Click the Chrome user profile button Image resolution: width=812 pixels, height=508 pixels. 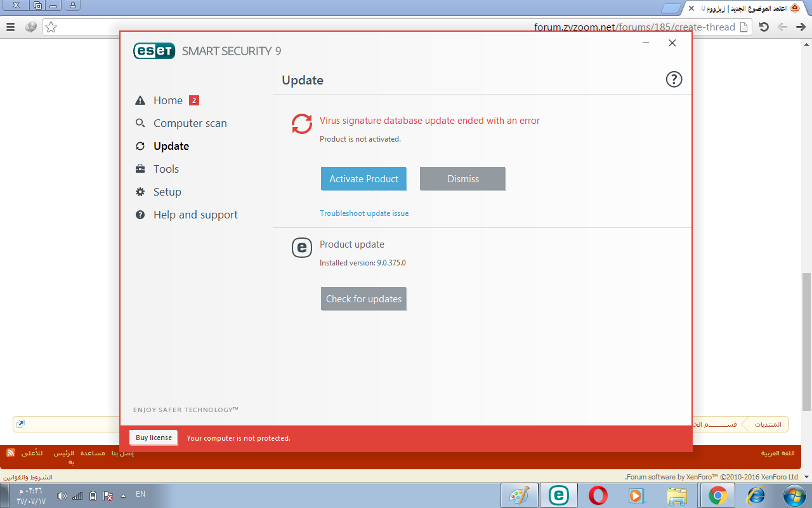click(73, 6)
